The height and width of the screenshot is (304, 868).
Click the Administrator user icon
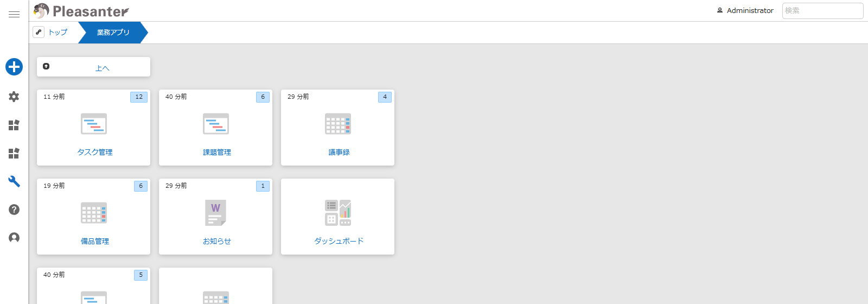click(x=720, y=10)
